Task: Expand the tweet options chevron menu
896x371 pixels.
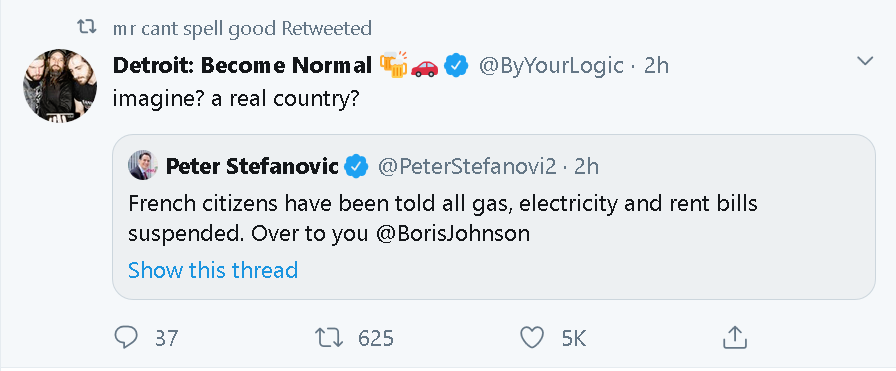Action: pyautogui.click(x=865, y=61)
